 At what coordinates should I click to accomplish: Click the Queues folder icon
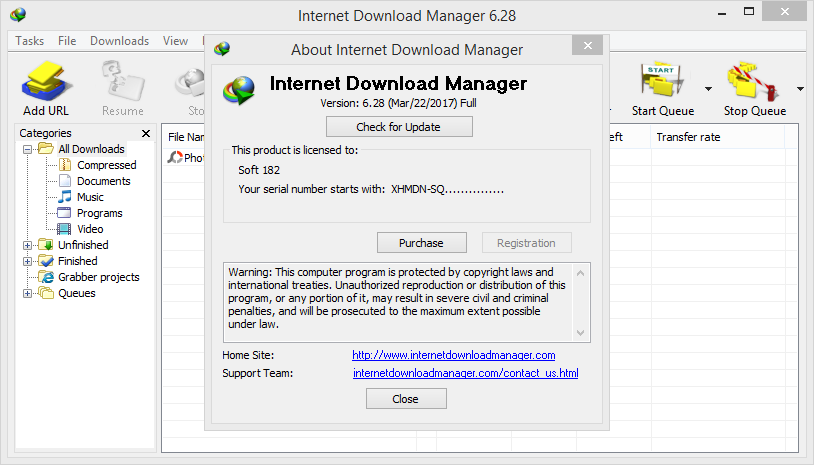click(46, 293)
